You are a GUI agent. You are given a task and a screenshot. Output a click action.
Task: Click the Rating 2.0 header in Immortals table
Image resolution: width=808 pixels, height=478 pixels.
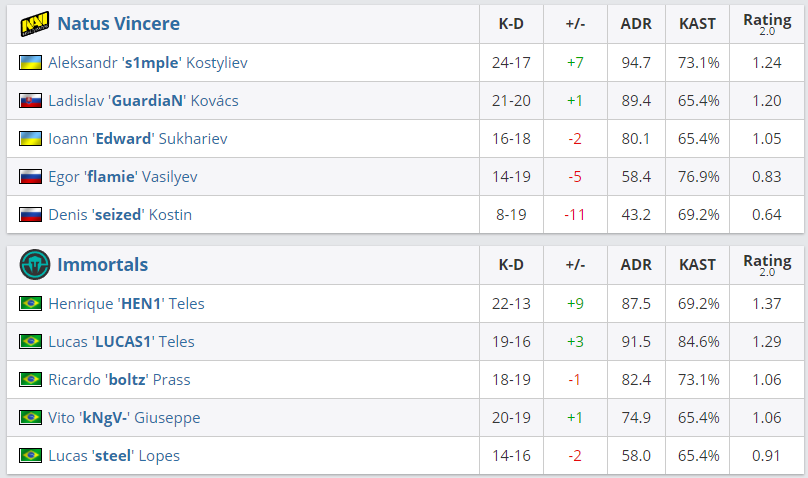(767, 265)
